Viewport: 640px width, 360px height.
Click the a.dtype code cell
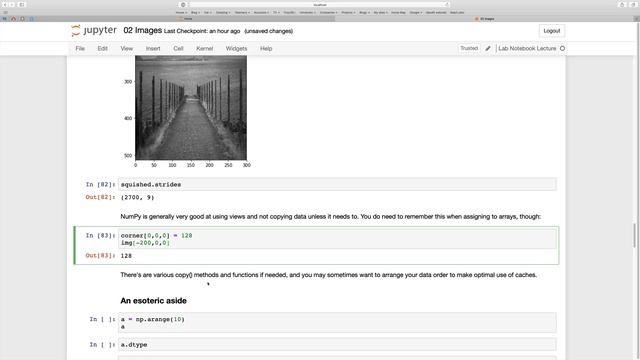(337, 344)
